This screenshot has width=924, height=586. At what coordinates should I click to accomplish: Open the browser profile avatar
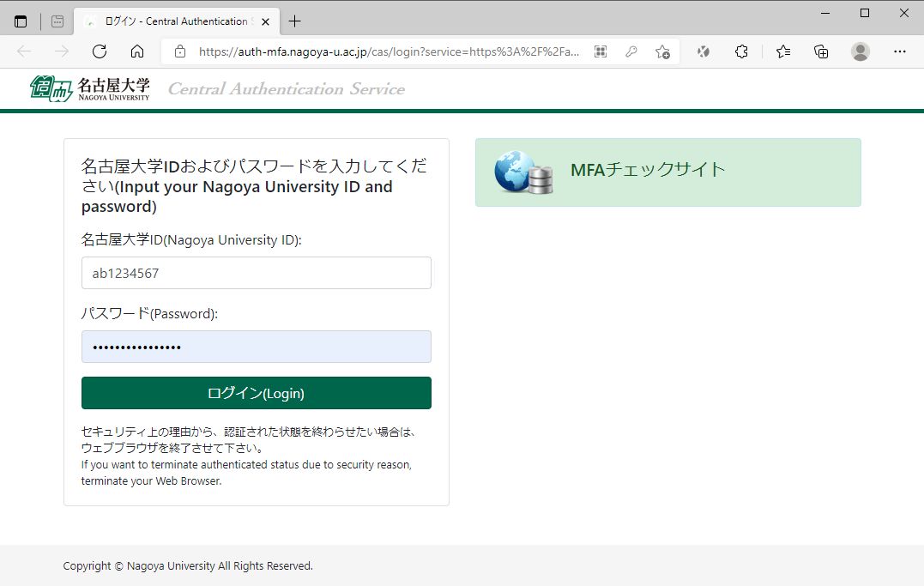860,51
